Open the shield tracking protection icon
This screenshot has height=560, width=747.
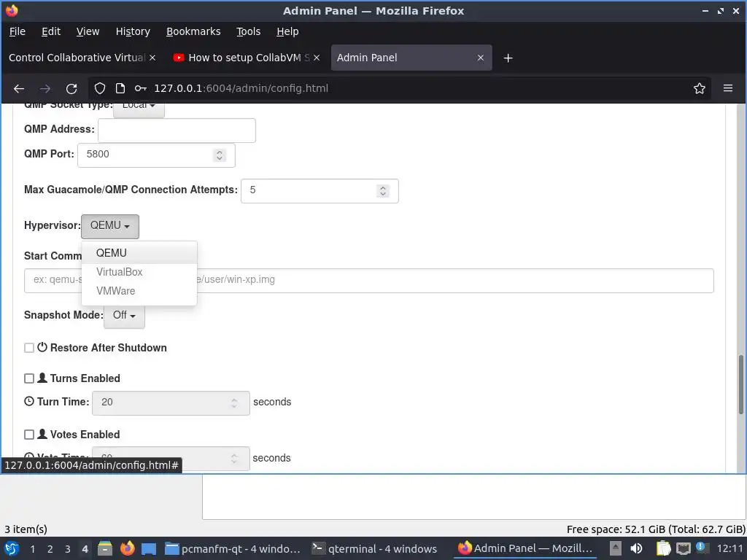pyautogui.click(x=99, y=88)
